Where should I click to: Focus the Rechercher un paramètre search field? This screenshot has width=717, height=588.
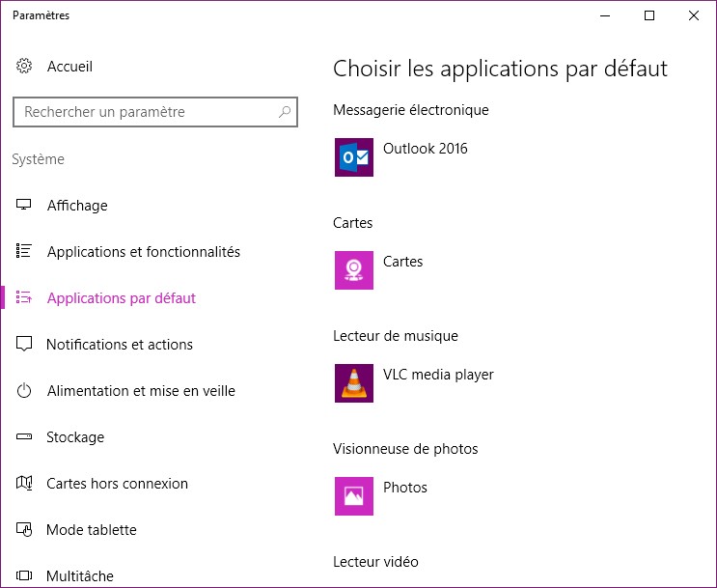click(145, 112)
